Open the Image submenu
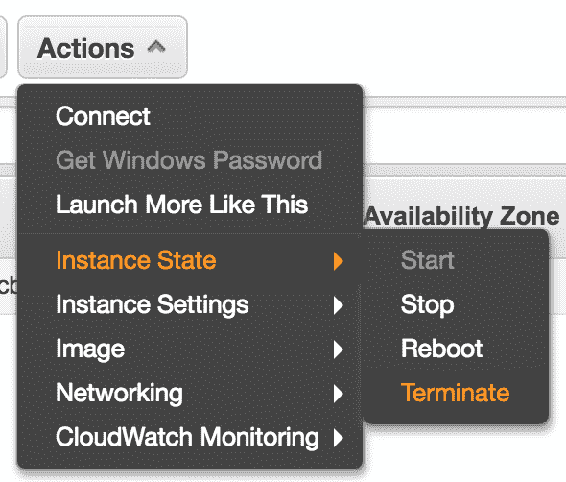The height and width of the screenshot is (482, 566). click(x=190, y=349)
